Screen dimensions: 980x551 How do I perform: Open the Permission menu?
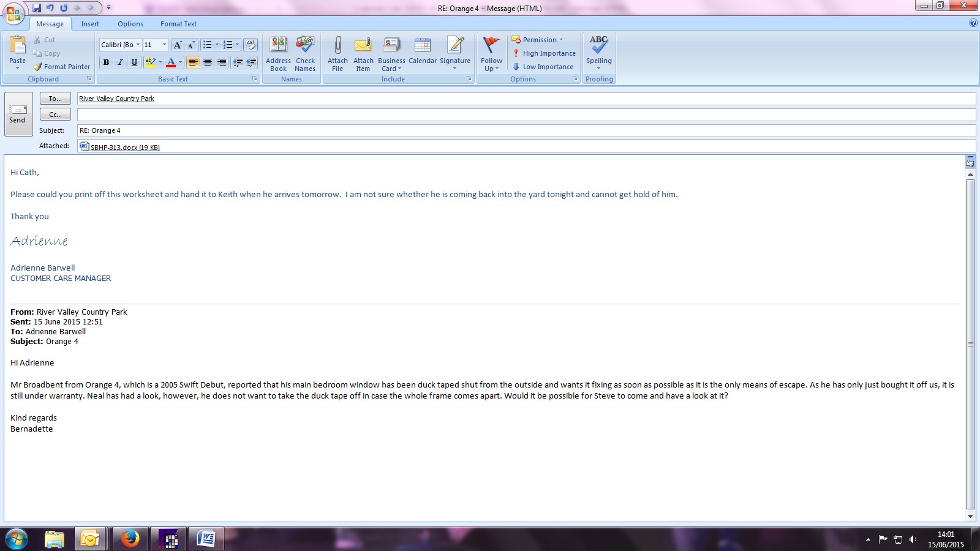(x=537, y=40)
